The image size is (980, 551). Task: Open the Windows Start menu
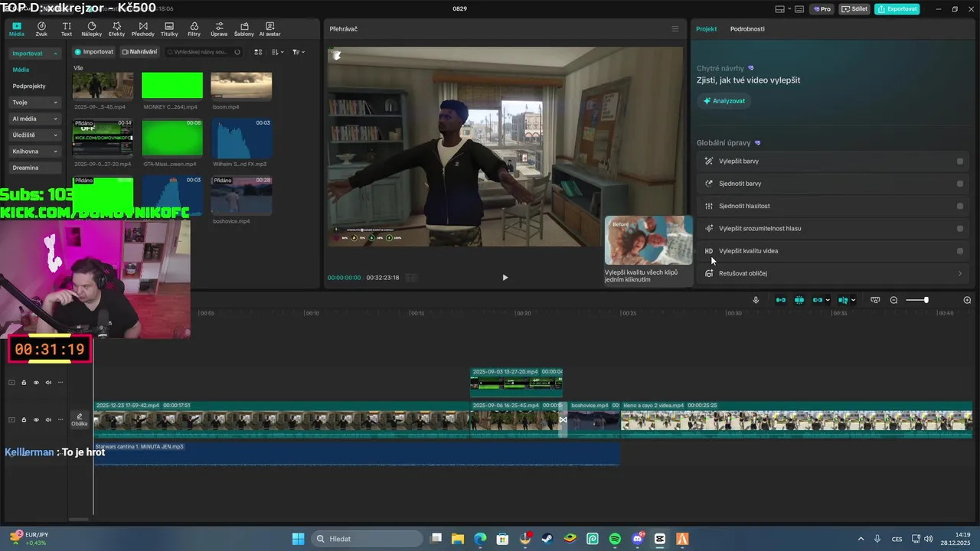point(299,539)
